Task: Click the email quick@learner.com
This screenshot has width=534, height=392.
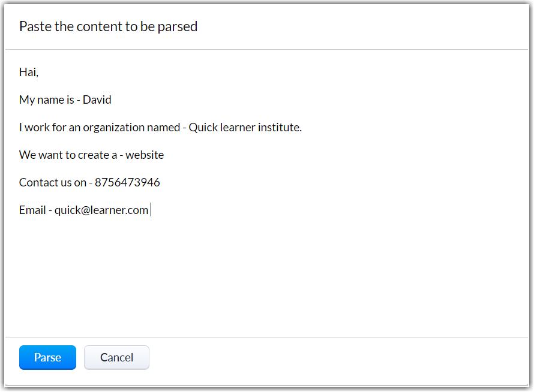Action: click(101, 210)
